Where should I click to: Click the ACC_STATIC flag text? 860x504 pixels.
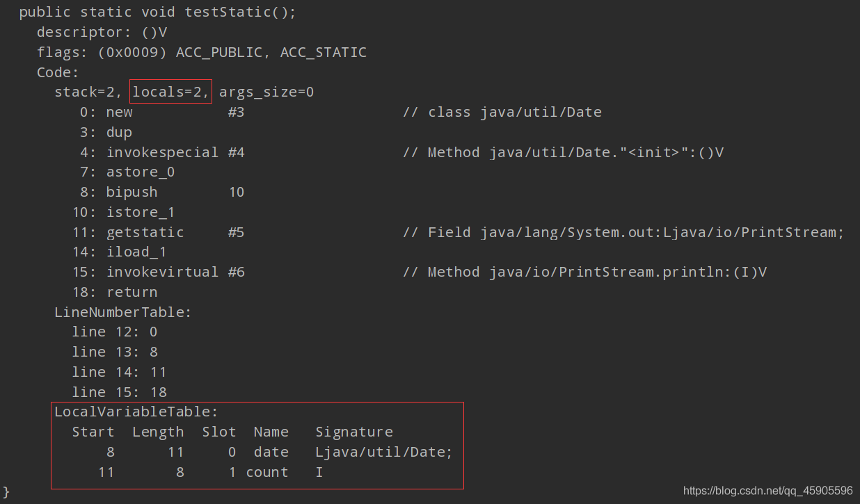coord(323,53)
